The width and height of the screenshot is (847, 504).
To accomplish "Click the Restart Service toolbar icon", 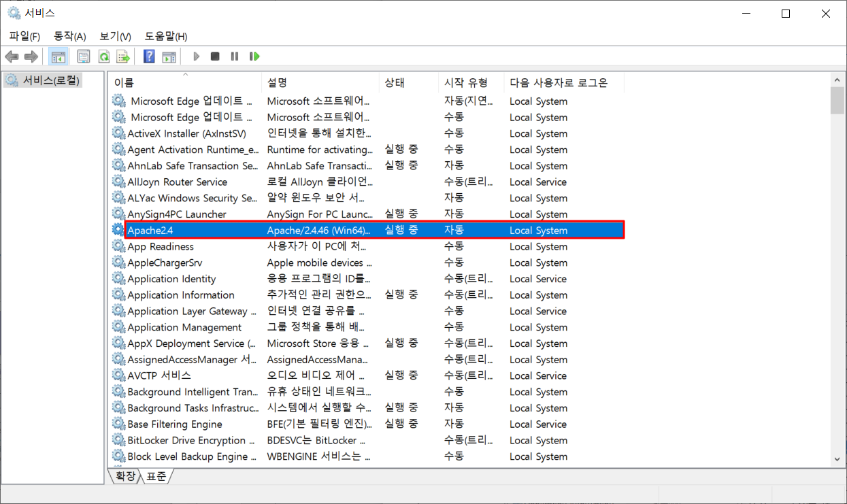I will tap(254, 56).
